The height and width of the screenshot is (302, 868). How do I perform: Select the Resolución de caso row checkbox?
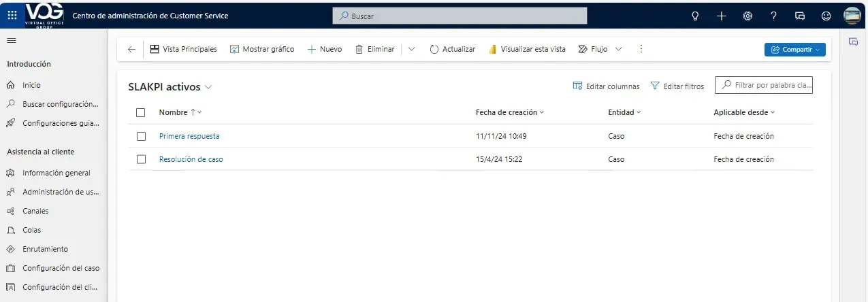(x=141, y=159)
